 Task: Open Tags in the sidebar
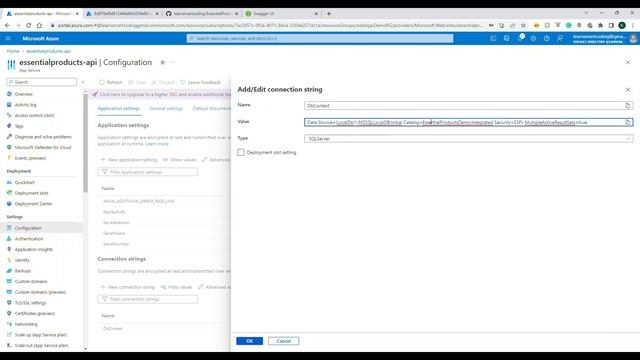pos(19,126)
